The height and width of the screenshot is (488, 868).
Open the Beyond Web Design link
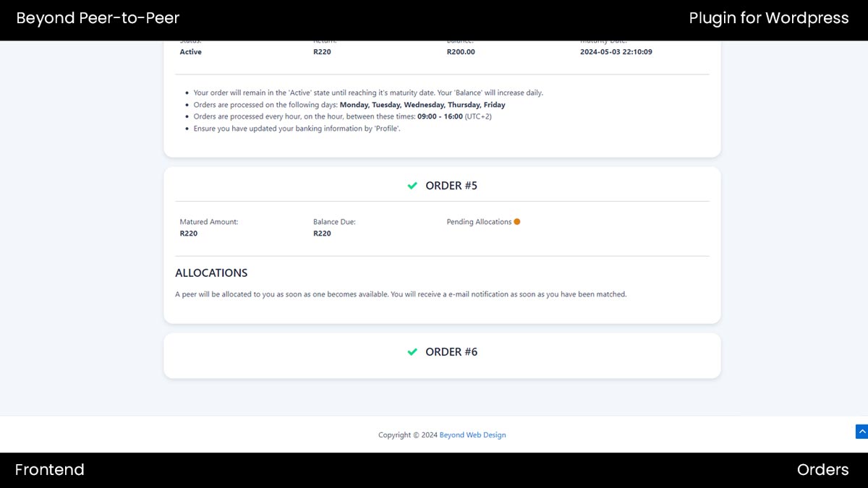click(472, 435)
